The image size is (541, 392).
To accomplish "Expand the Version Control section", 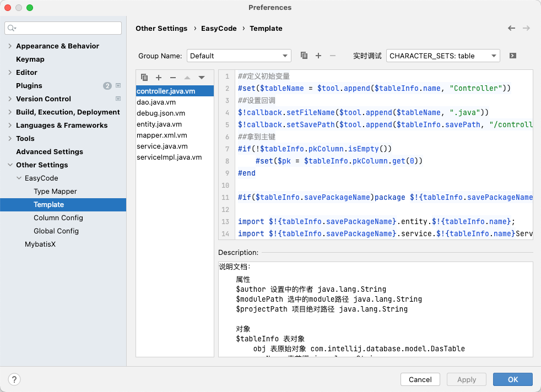I will (10, 99).
